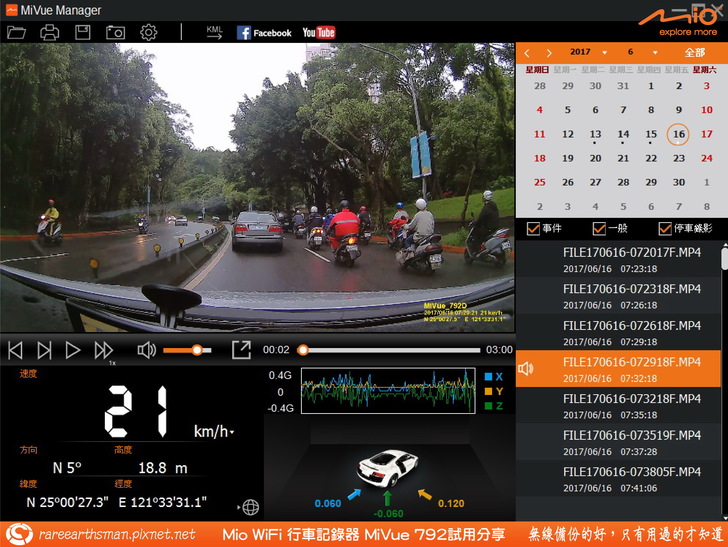Viewport: 728px width, 547px height.
Task: Click the print icon in the toolbar
Action: 49,32
